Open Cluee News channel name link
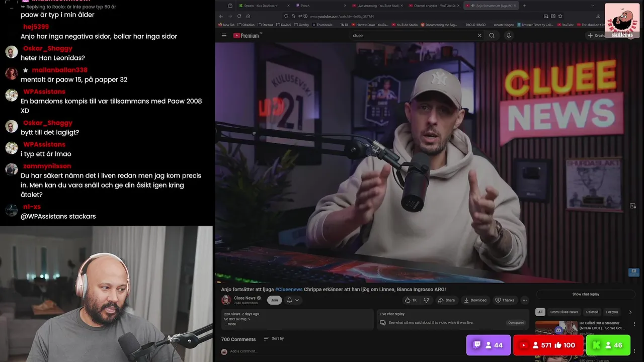The image size is (644, 362). [245, 298]
